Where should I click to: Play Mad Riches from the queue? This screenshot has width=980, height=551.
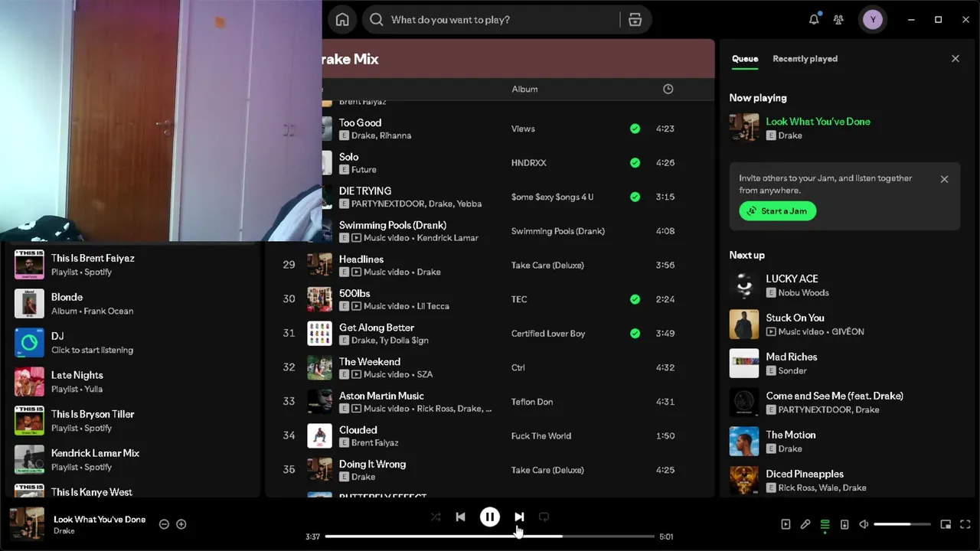click(844, 364)
